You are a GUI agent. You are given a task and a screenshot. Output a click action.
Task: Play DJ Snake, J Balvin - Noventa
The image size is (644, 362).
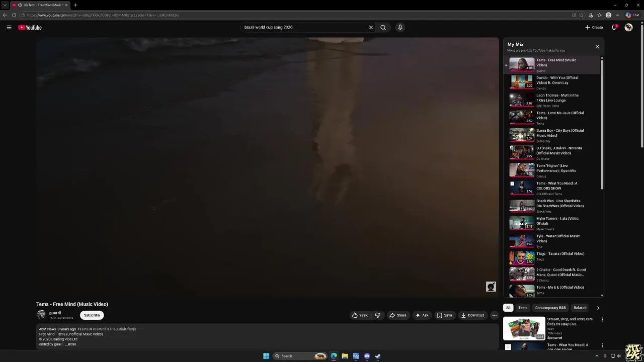point(552,153)
